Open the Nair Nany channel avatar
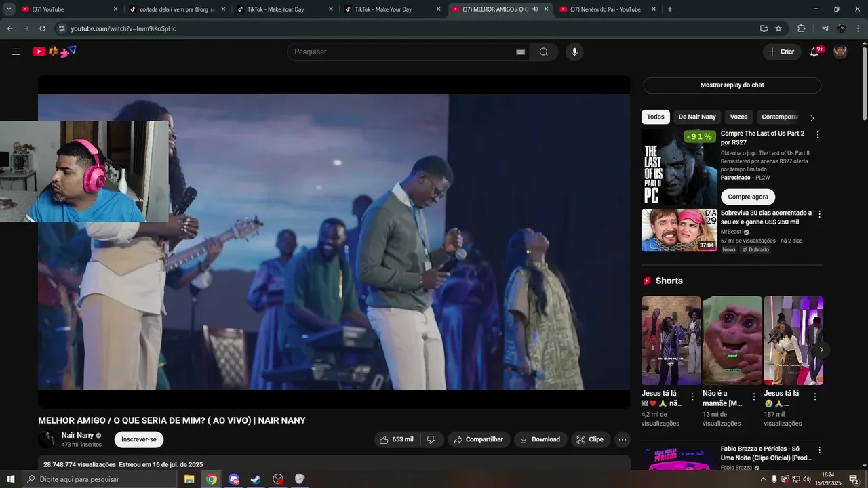The width and height of the screenshot is (868, 488). pyautogui.click(x=47, y=440)
